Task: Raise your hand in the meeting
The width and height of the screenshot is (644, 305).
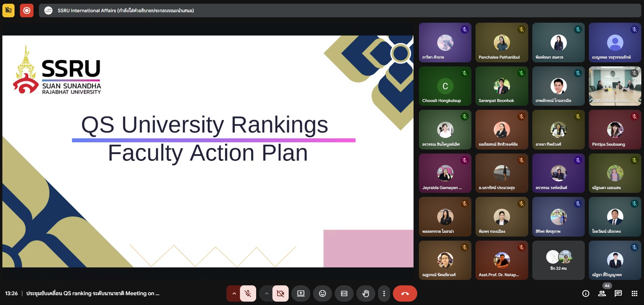Action: tap(365, 293)
